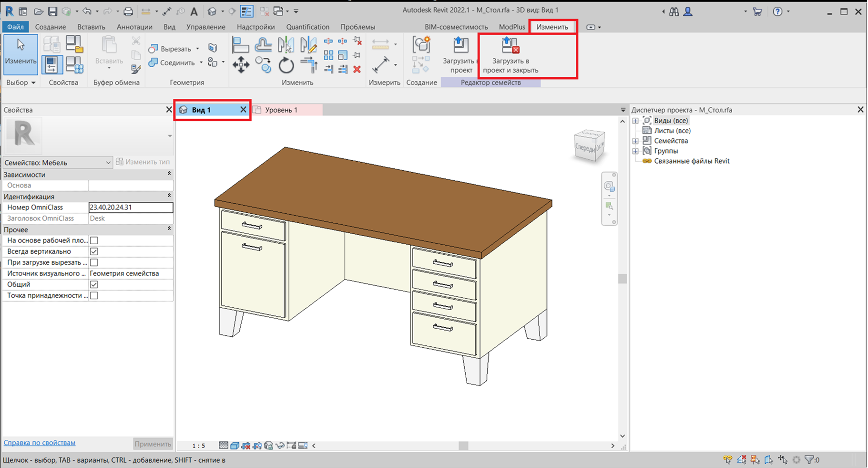Enable the 'На основе рабочей плоскости' checkbox
The image size is (868, 468).
click(94, 240)
